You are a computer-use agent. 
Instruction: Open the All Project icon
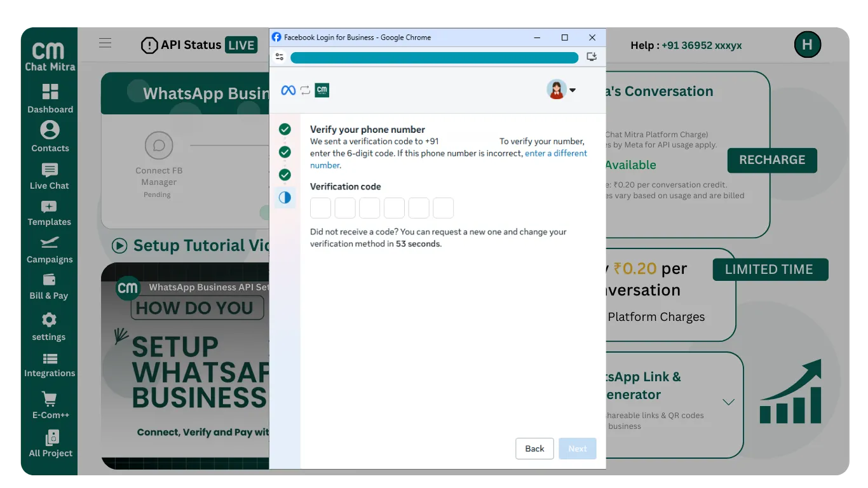coord(51,438)
